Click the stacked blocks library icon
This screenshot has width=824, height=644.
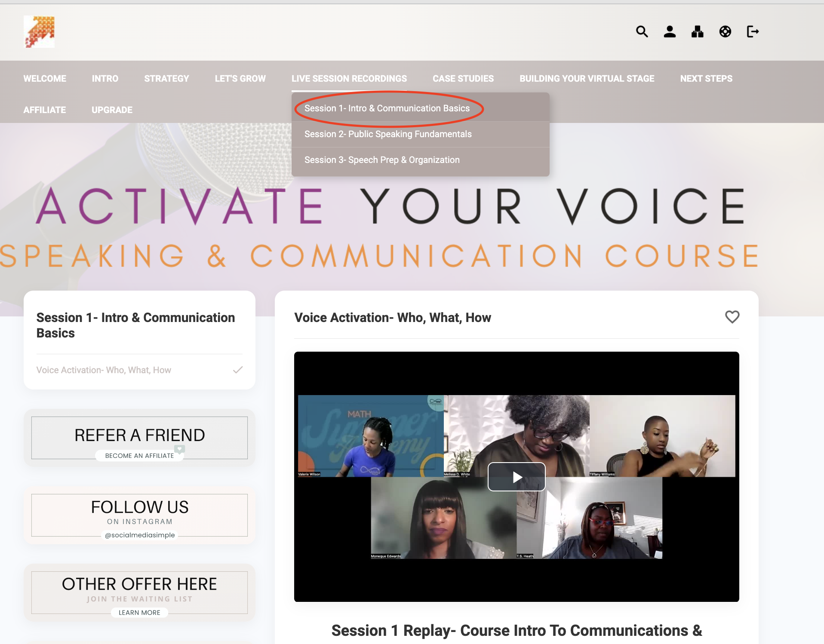tap(697, 31)
